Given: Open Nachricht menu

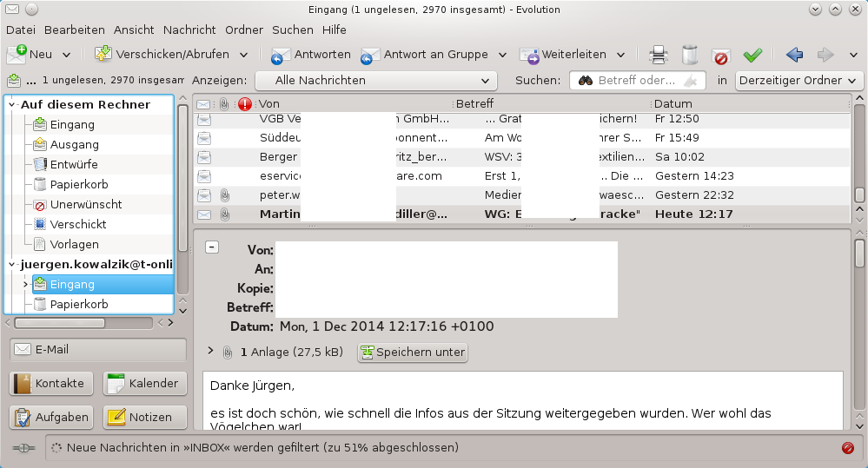Looking at the screenshot, I should pyautogui.click(x=189, y=30).
